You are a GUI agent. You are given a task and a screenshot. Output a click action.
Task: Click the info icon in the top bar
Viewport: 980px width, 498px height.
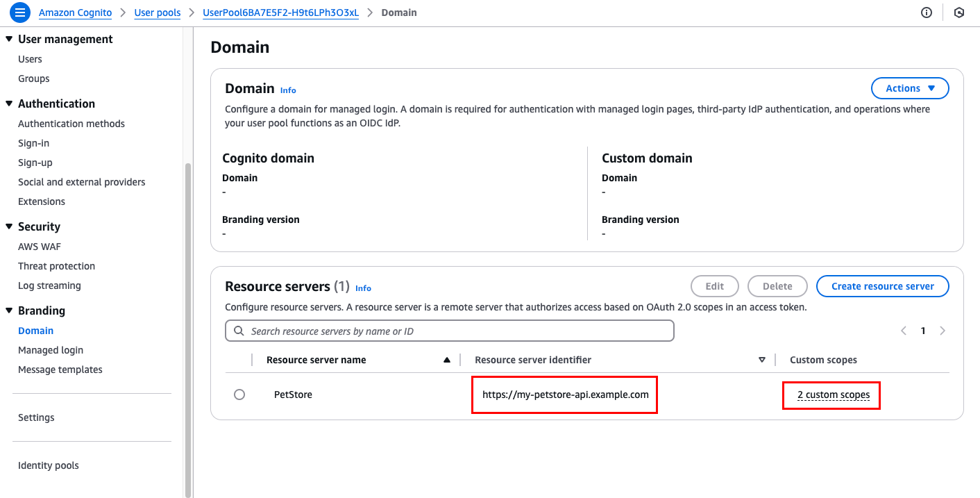tap(927, 12)
